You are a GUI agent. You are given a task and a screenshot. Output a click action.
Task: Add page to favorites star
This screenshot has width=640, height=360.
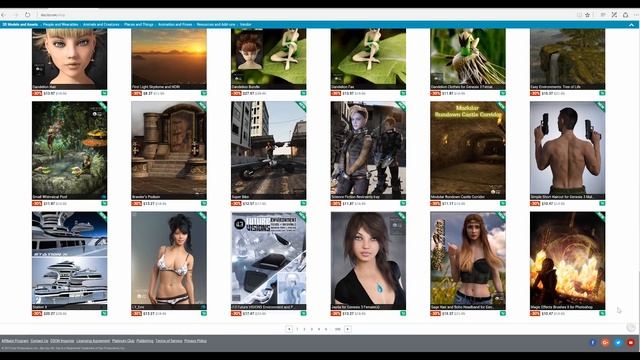coord(588,15)
